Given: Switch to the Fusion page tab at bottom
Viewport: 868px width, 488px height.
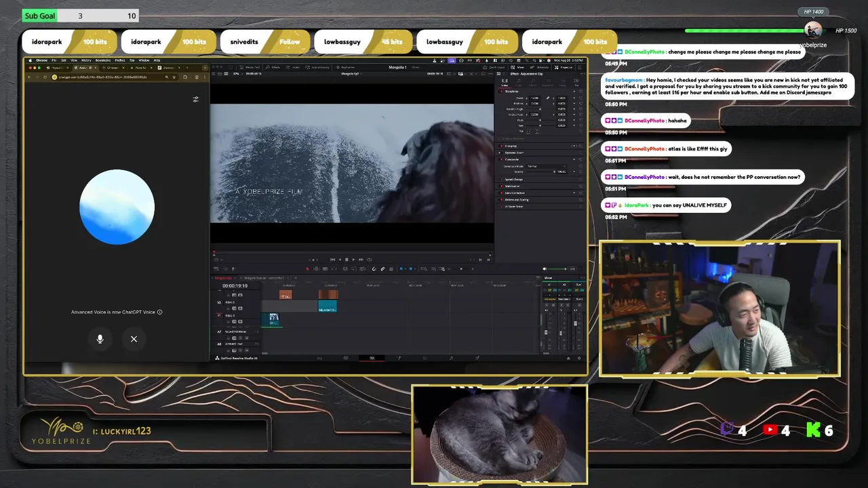Looking at the screenshot, I should [399, 358].
